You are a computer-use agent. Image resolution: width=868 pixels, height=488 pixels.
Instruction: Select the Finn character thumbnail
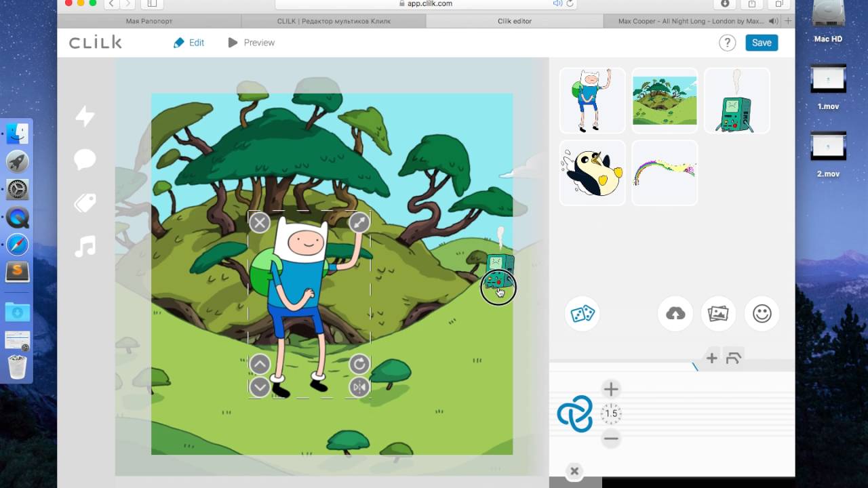tap(593, 100)
